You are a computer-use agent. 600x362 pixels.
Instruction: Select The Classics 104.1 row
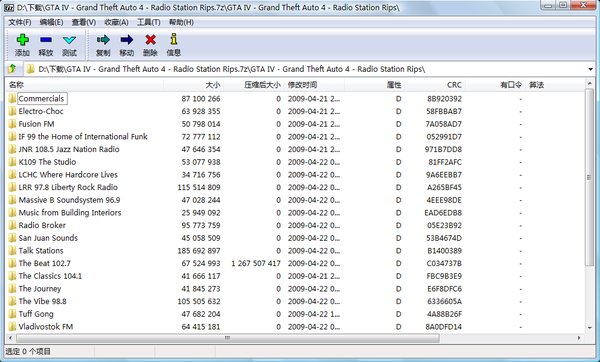pos(295,276)
